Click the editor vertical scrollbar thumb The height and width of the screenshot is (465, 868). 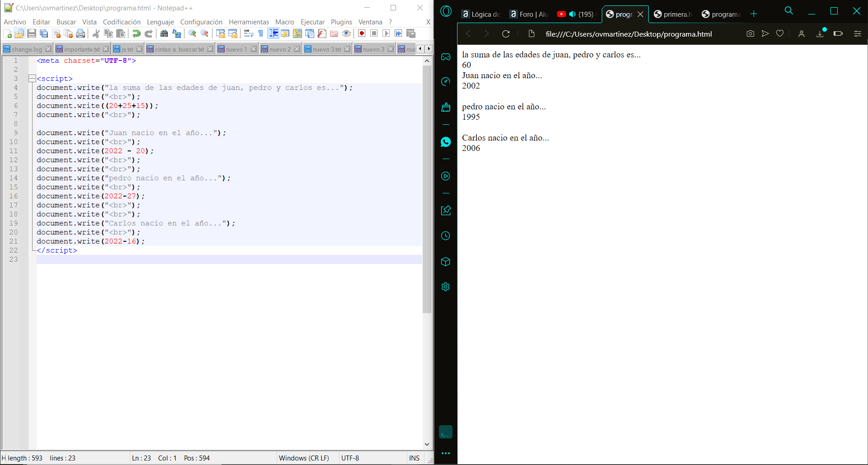427,189
